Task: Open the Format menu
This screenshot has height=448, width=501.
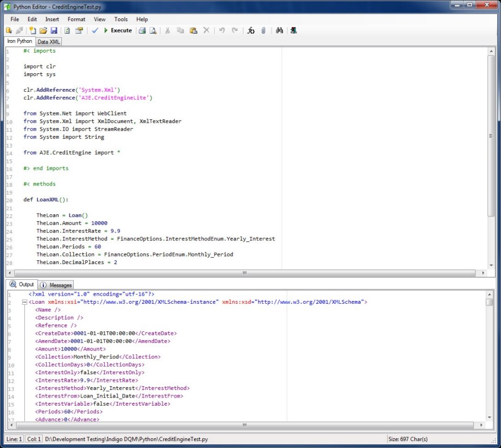Action: pyautogui.click(x=76, y=20)
